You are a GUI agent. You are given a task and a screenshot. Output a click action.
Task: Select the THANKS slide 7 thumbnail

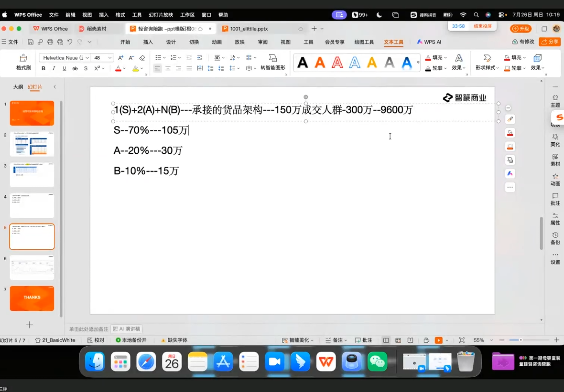tap(32, 298)
